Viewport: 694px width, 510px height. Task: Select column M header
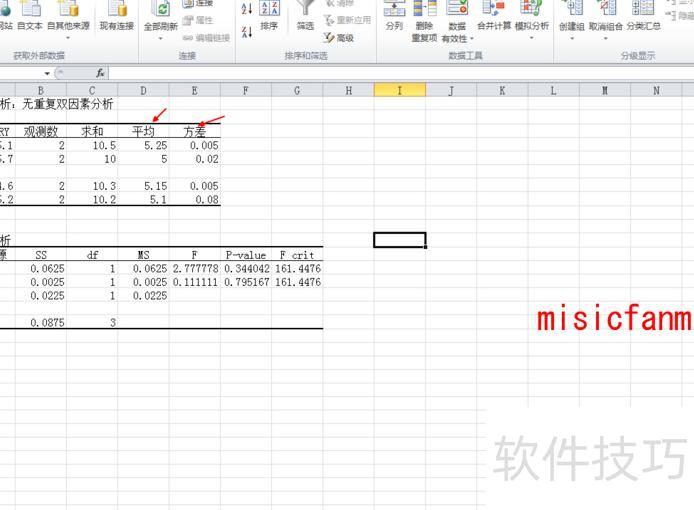605,91
